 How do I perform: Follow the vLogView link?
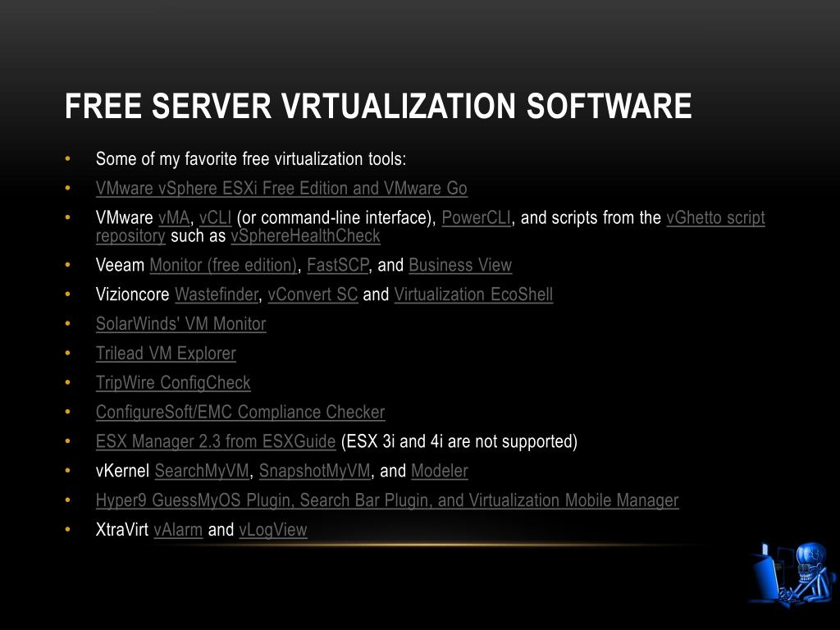(273, 531)
